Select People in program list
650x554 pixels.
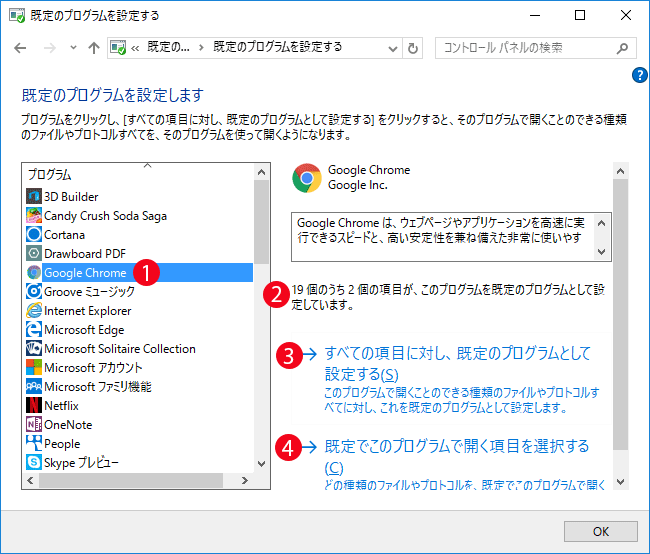tap(139, 443)
